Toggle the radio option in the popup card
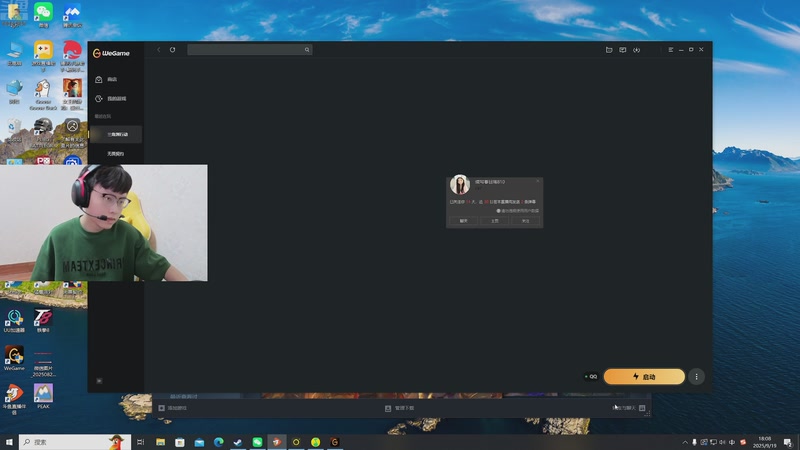 (498, 211)
